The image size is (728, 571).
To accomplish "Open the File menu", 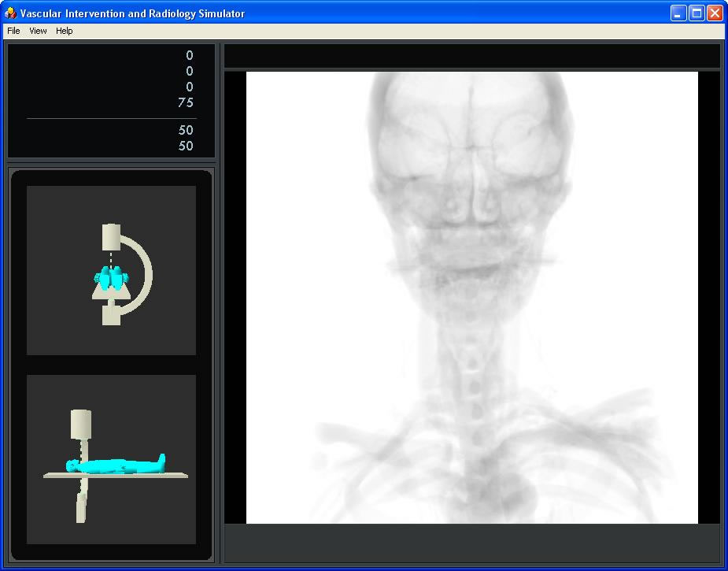I will (13, 31).
